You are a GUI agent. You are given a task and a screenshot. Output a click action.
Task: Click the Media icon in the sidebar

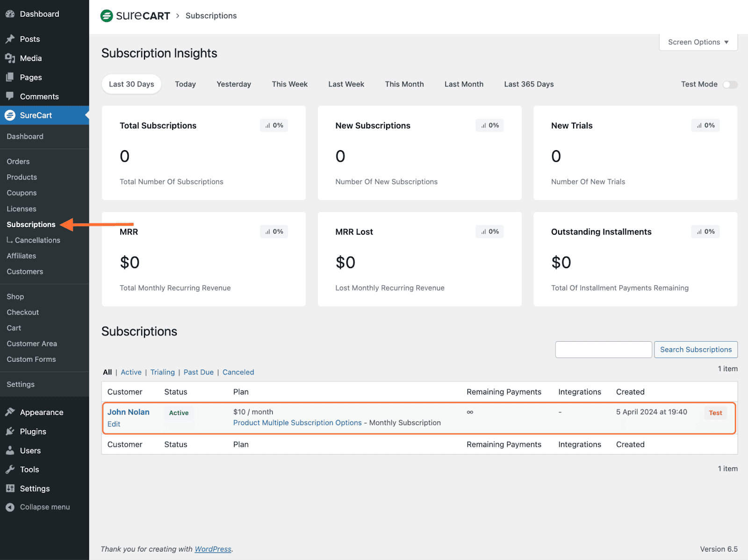pyautogui.click(x=10, y=58)
